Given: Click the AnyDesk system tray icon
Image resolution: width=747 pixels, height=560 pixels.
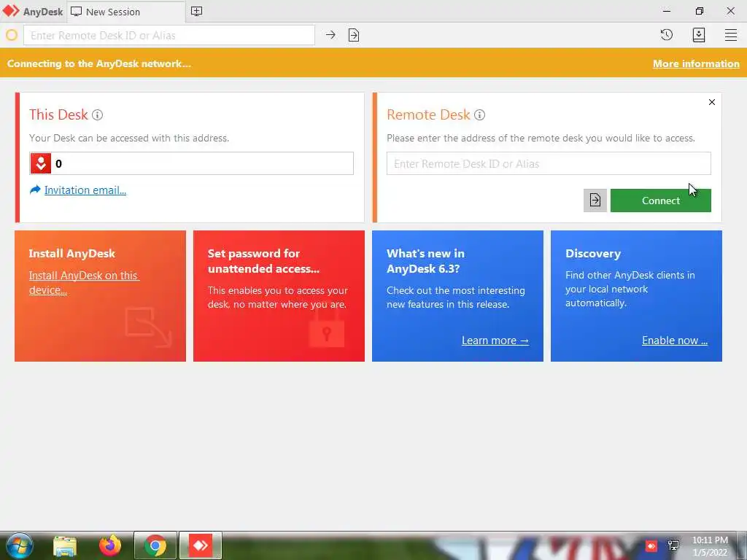Looking at the screenshot, I should click(651, 545).
